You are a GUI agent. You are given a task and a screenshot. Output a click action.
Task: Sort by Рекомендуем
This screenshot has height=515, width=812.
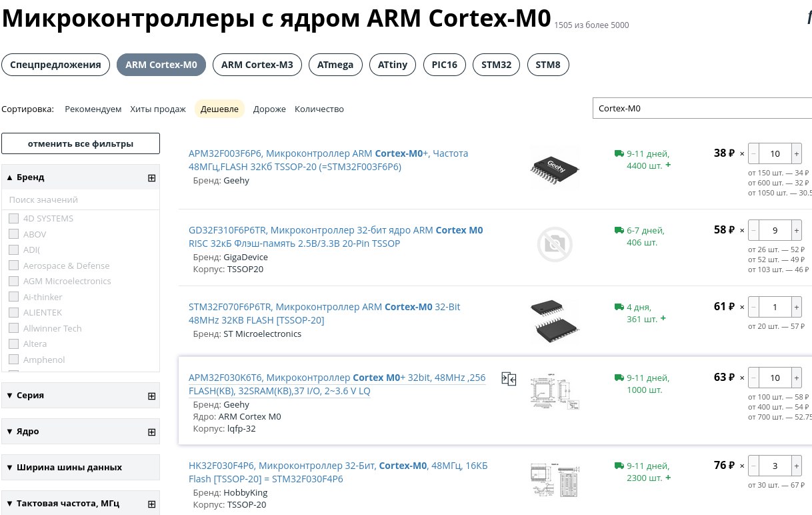[93, 109]
